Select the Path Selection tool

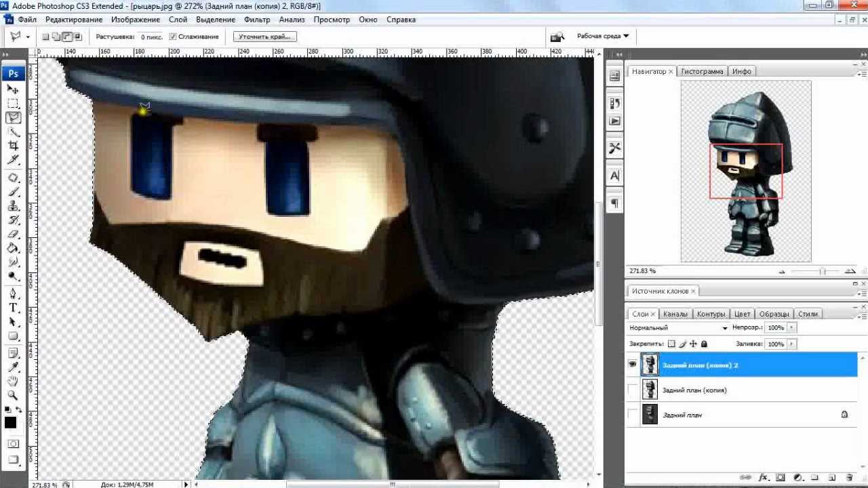[x=13, y=322]
